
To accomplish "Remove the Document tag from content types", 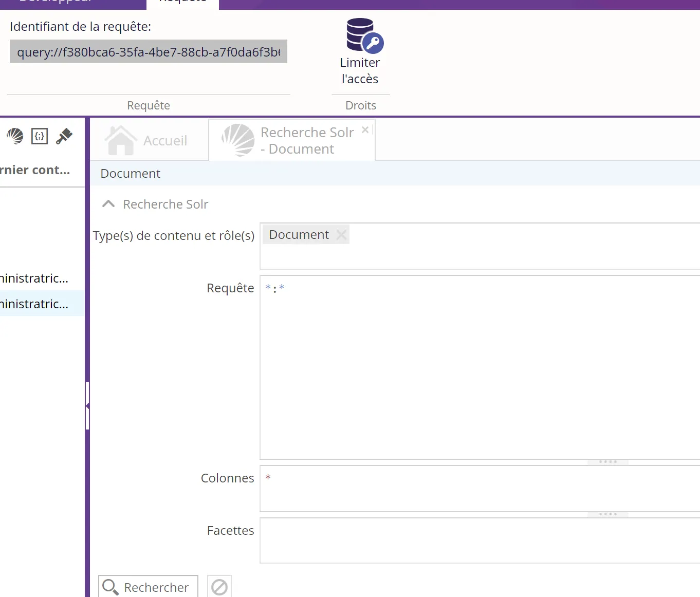I will pos(341,235).
